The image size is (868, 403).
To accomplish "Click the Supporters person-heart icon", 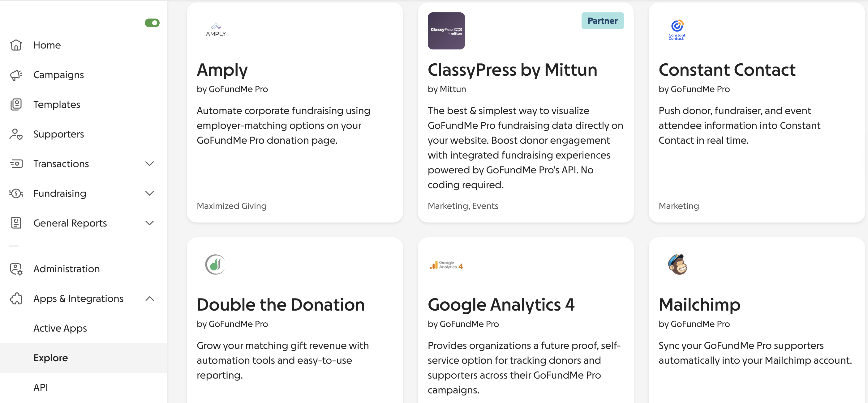I will [x=16, y=134].
